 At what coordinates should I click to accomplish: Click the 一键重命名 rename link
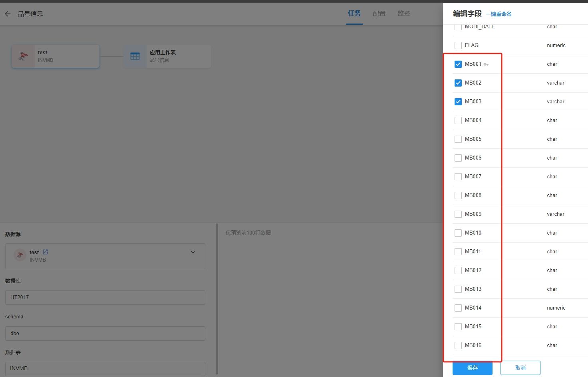pos(499,14)
